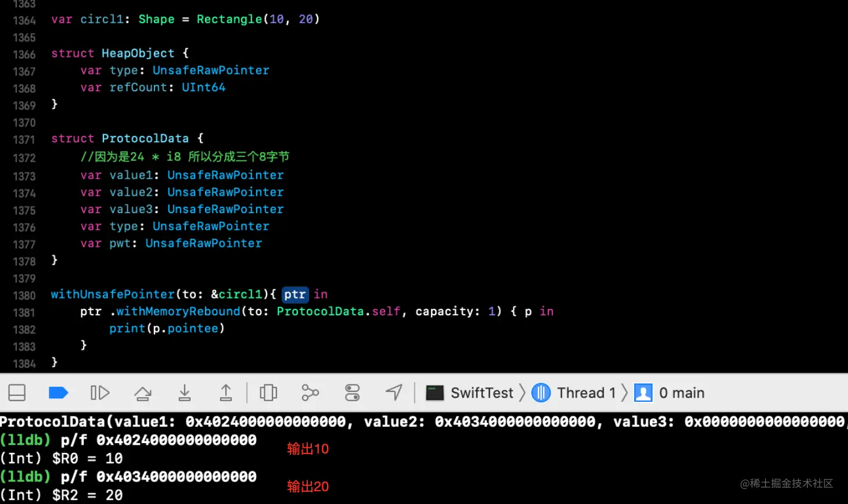The image size is (848, 504).
Task: Click the main frame person icon
Action: [643, 393]
